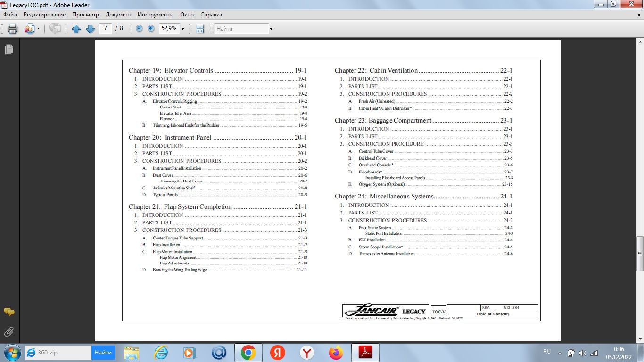
Task: Zoom out with the minus button
Action: [139, 29]
